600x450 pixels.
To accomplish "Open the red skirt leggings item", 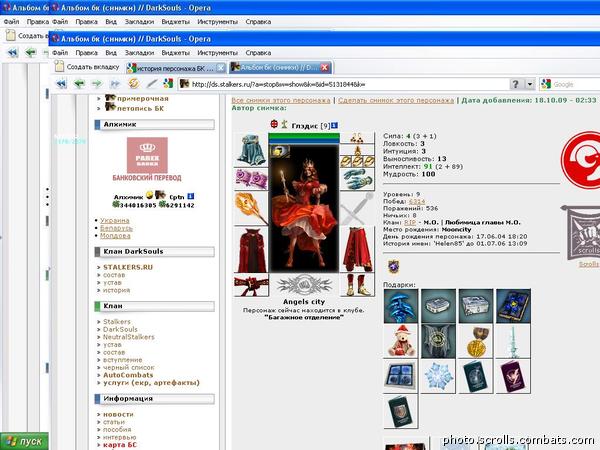I will pyautogui.click(x=357, y=249).
